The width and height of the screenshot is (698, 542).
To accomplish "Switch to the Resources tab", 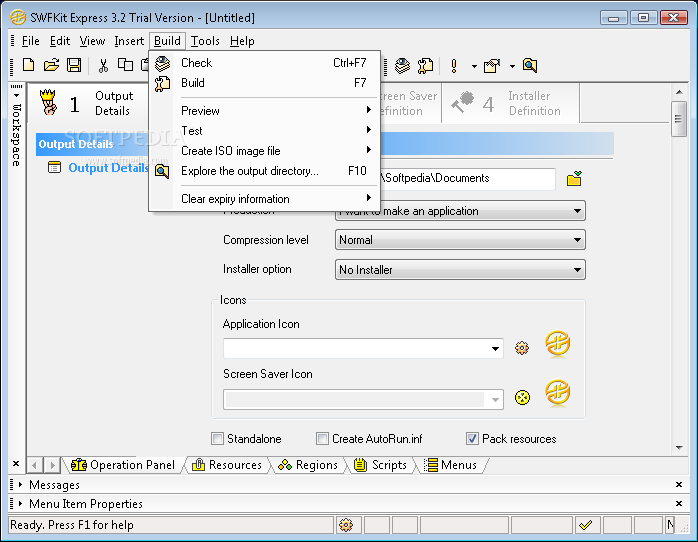I will [x=227, y=465].
